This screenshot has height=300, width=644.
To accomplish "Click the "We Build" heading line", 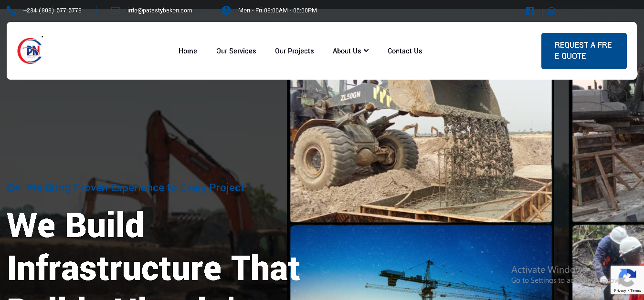I will coord(75,225).
